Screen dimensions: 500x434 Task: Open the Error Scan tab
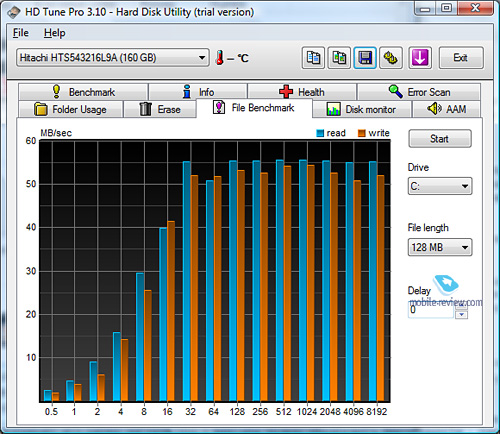coord(419,92)
